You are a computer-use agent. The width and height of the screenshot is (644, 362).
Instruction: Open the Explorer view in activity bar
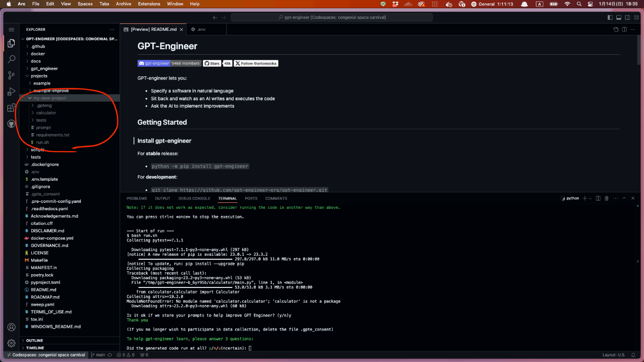pyautogui.click(x=11, y=43)
